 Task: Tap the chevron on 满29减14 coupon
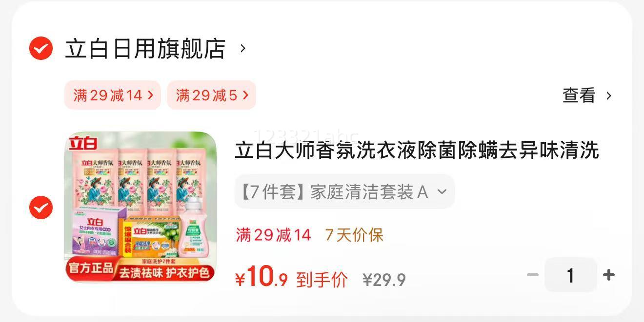150,95
